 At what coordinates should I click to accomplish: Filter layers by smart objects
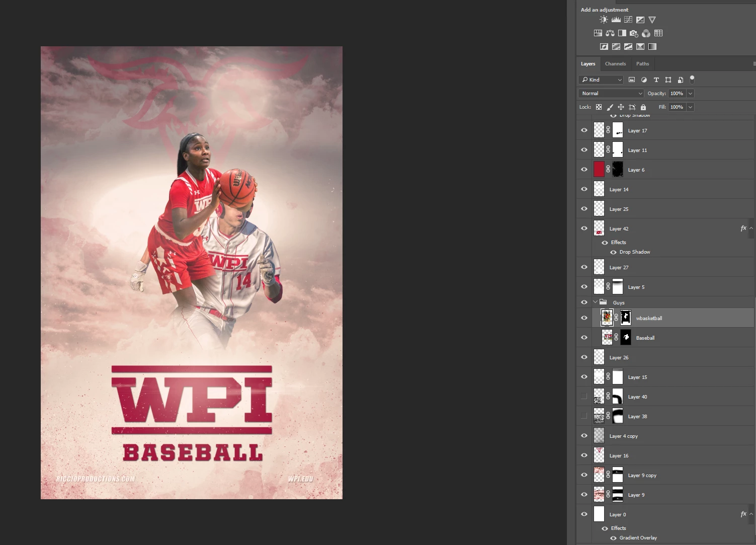coord(680,80)
